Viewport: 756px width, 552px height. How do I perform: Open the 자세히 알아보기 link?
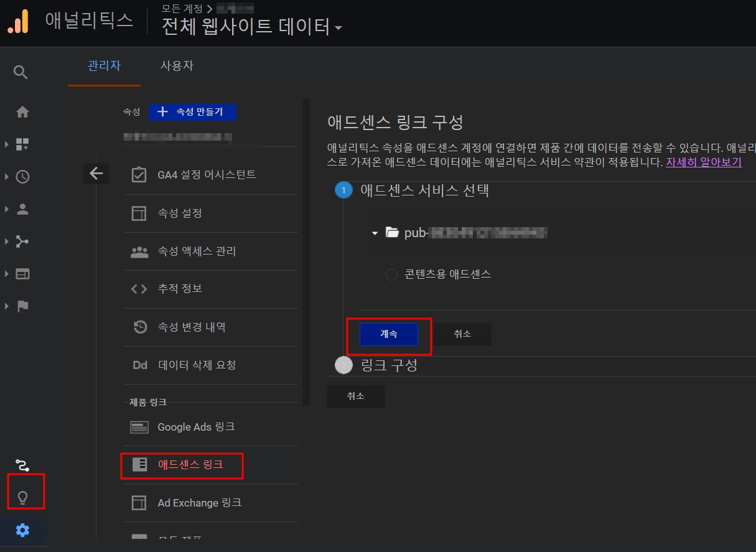tap(703, 162)
